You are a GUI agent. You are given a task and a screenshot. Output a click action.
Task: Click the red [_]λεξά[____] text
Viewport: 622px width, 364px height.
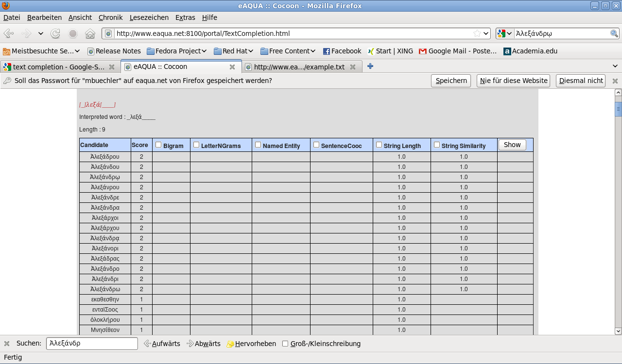click(97, 105)
